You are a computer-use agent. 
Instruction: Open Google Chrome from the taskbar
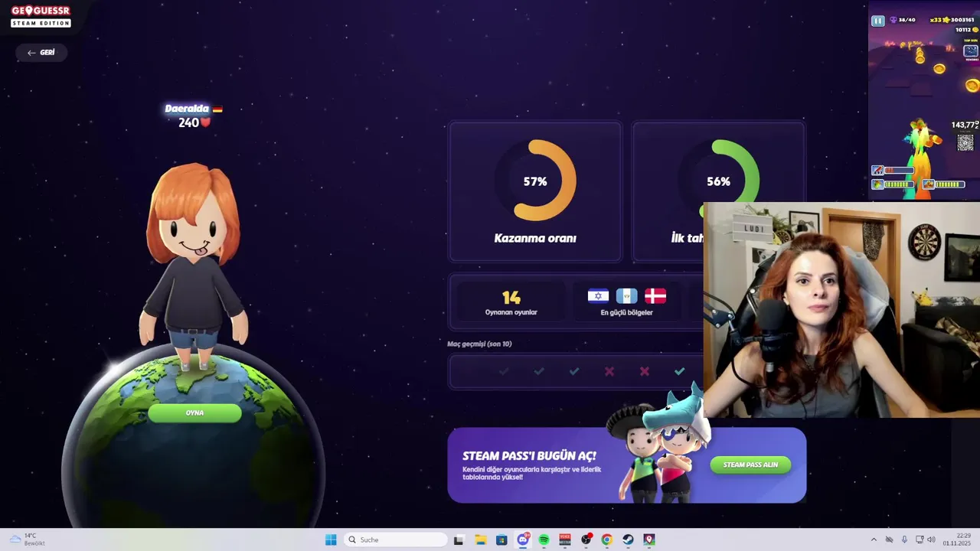pos(607,540)
